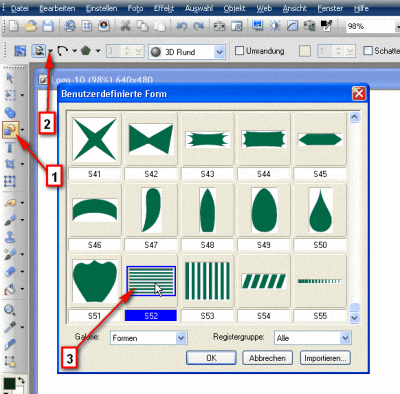Select the Fill bucket tool

tap(10, 289)
